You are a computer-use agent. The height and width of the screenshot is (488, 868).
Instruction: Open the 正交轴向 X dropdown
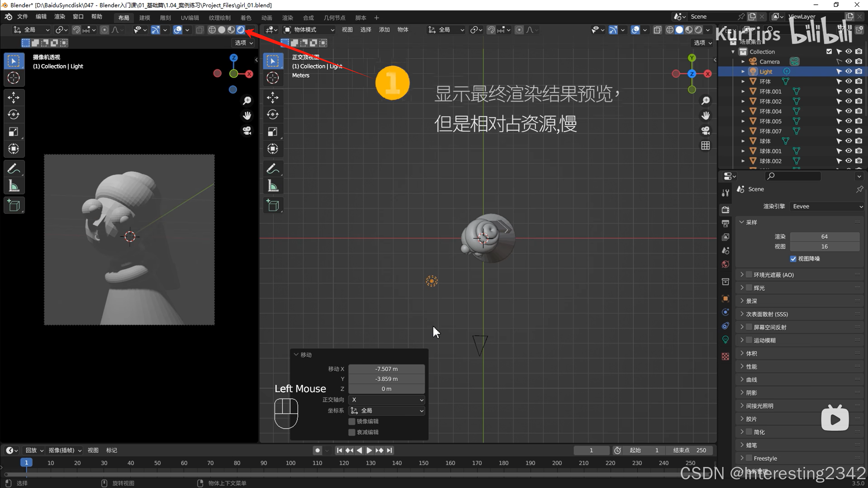[x=387, y=400]
